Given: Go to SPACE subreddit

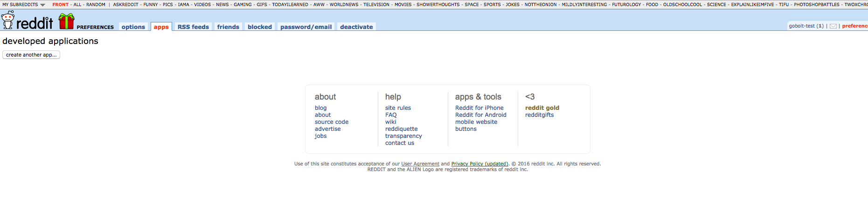Looking at the screenshot, I should point(472,5).
